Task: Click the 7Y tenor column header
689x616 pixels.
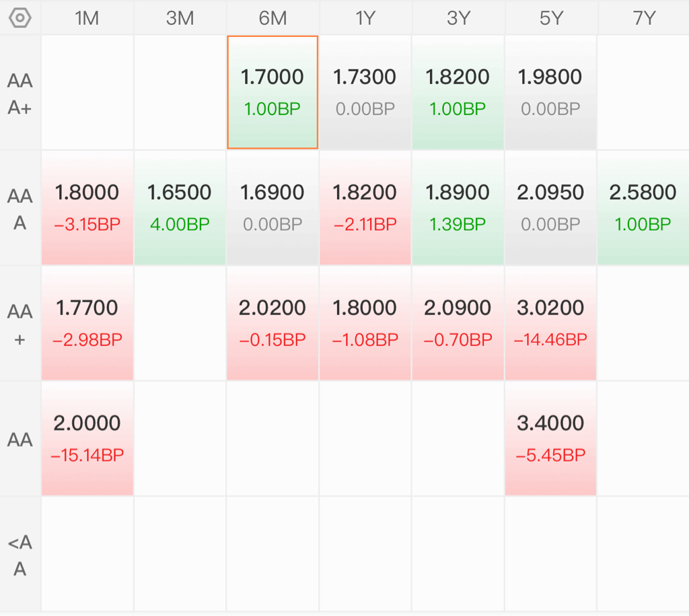Action: (x=643, y=18)
